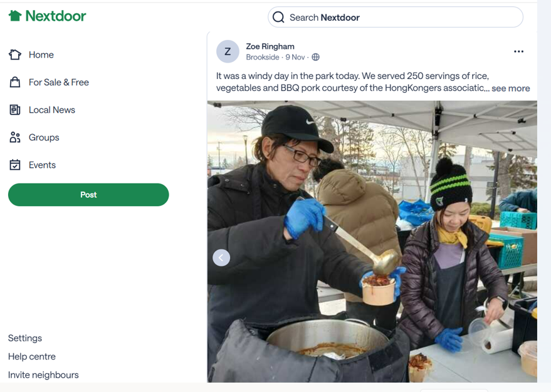Click into the Search Nextdoor field
Image resolution: width=551 pixels, height=392 pixels.
(401, 18)
